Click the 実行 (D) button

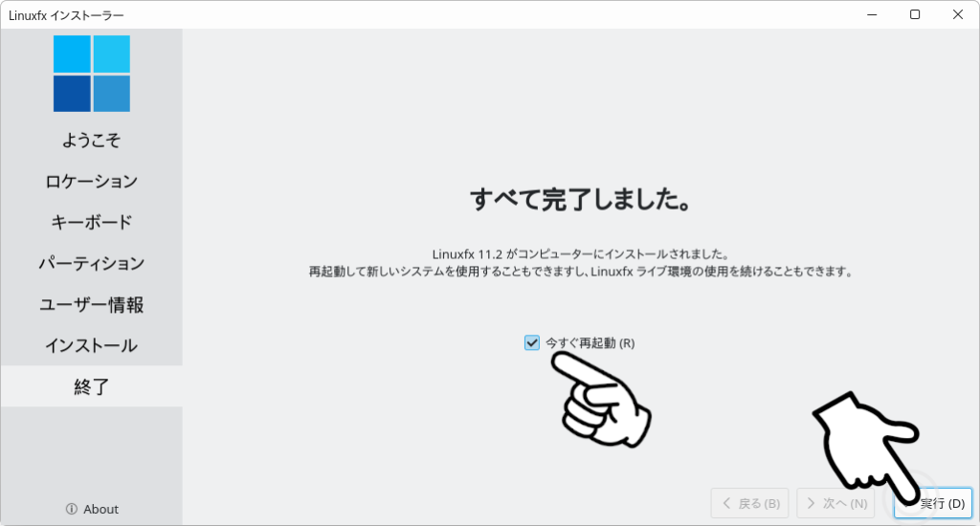pyautogui.click(x=933, y=503)
